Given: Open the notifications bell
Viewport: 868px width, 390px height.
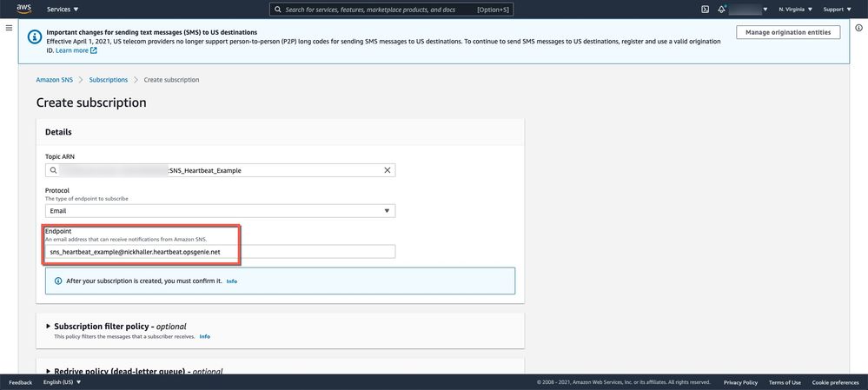Looking at the screenshot, I should tap(722, 10).
